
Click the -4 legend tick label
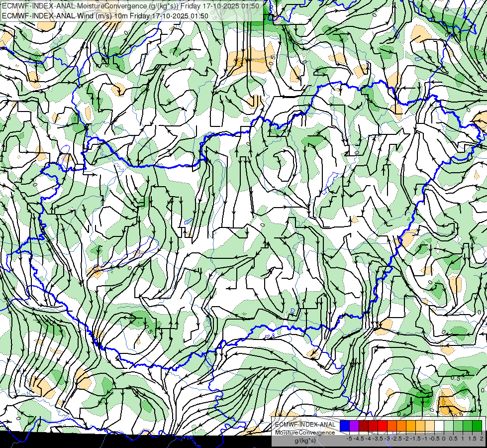(x=368, y=439)
